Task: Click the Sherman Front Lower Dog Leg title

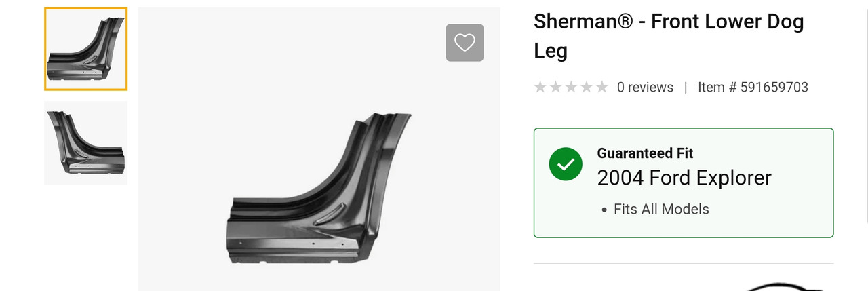Action: click(x=669, y=35)
